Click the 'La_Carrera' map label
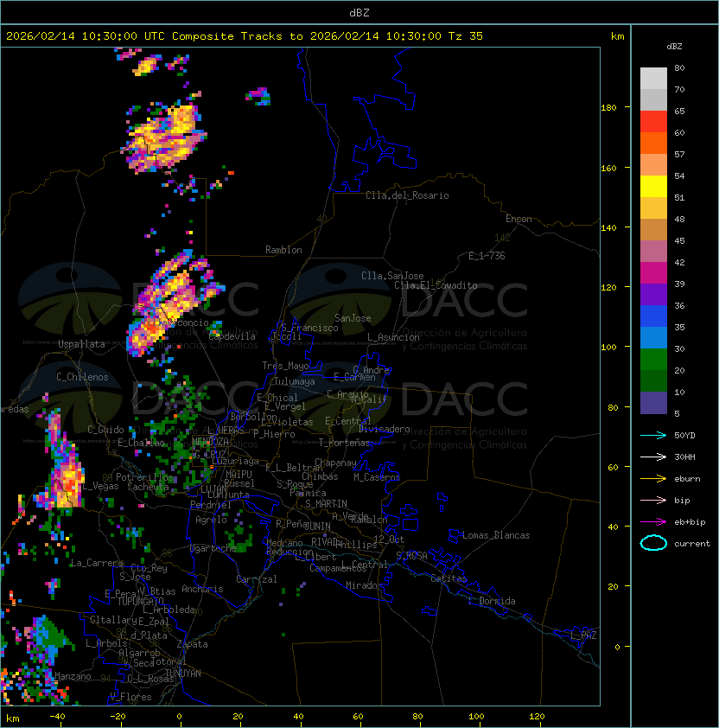This screenshot has height=728, width=719. coord(97,563)
